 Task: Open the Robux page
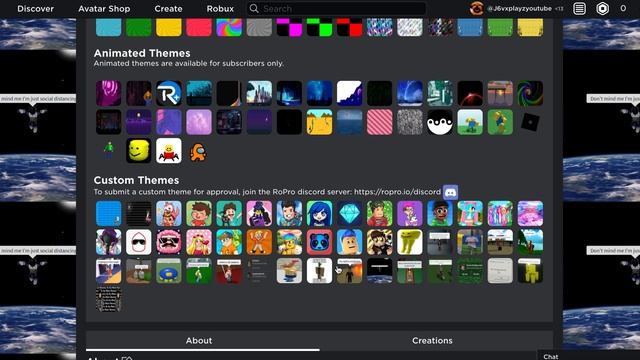220,9
